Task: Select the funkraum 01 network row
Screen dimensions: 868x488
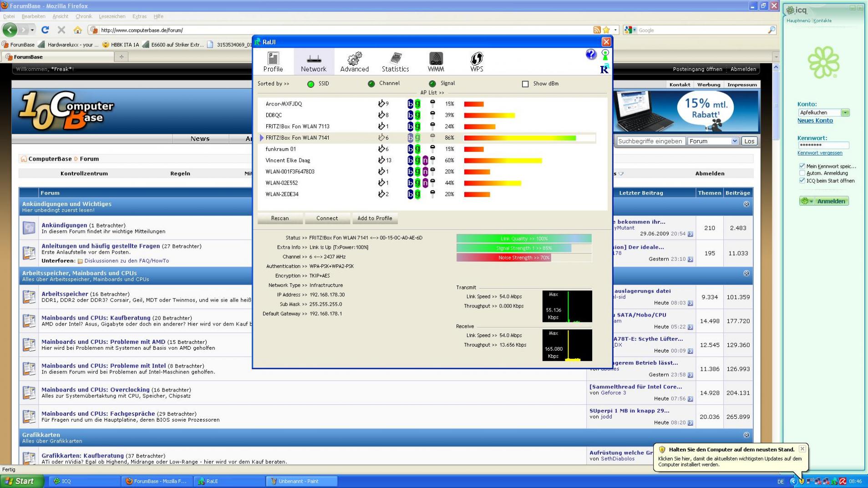Action: 427,149
